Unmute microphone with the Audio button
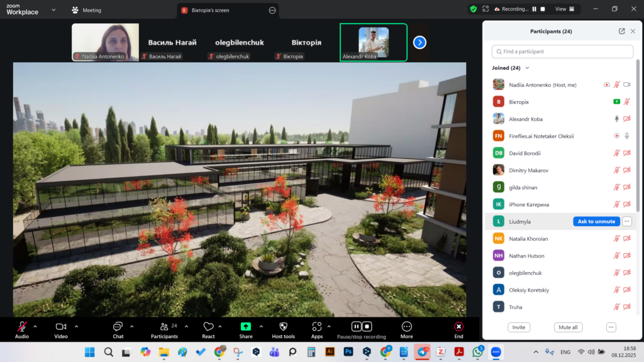The height and width of the screenshot is (362, 644). [22, 327]
